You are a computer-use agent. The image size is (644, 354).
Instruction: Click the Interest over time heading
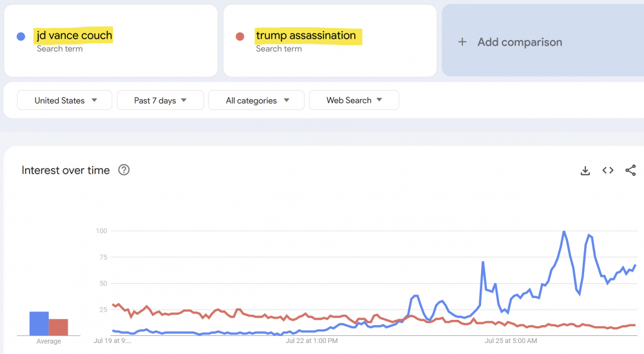click(66, 171)
